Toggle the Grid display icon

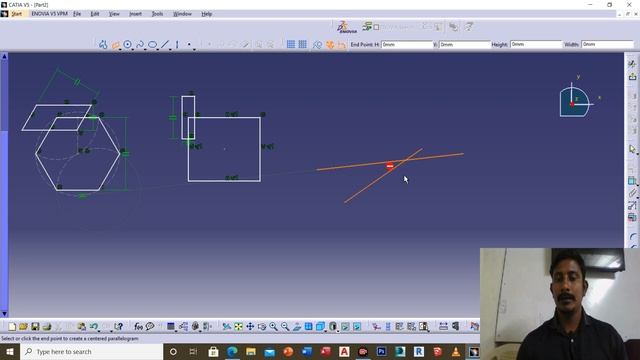pyautogui.click(x=291, y=44)
